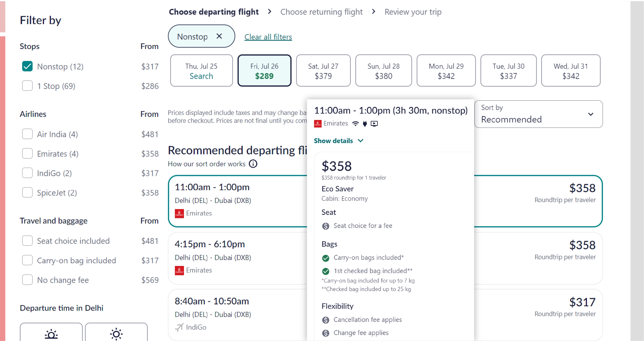The width and height of the screenshot is (644, 341).
Task: Enable the Emirates airline filter
Action: click(x=27, y=154)
